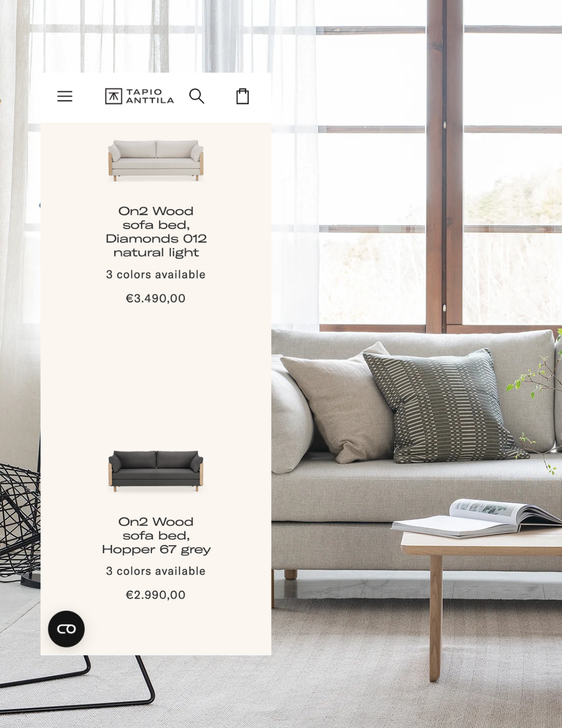Open the search magnifier icon

point(197,96)
